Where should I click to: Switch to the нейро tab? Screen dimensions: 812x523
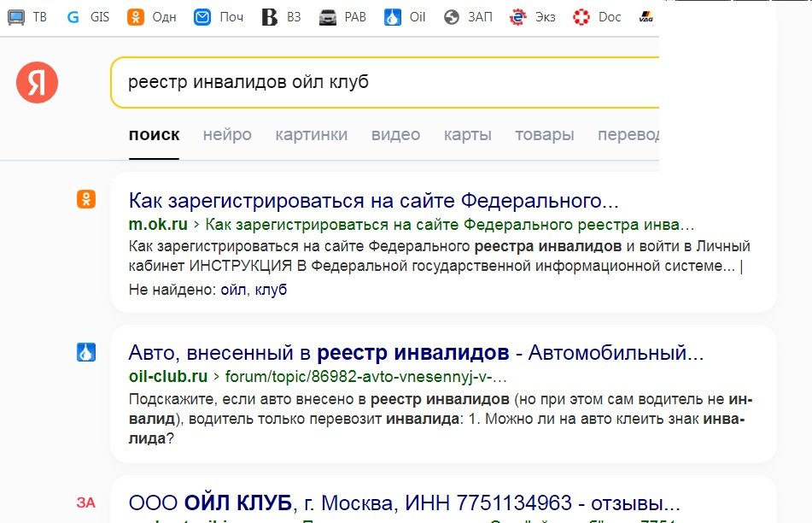[x=227, y=135]
